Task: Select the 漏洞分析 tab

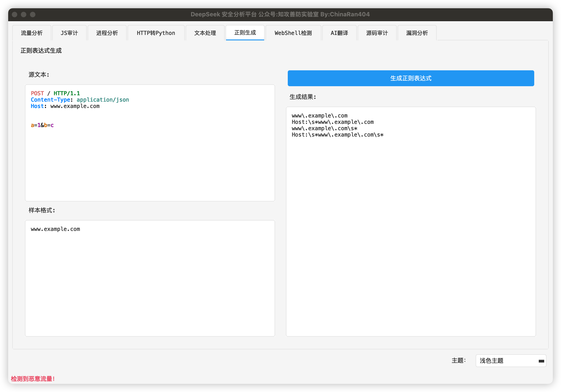Action: [x=417, y=33]
